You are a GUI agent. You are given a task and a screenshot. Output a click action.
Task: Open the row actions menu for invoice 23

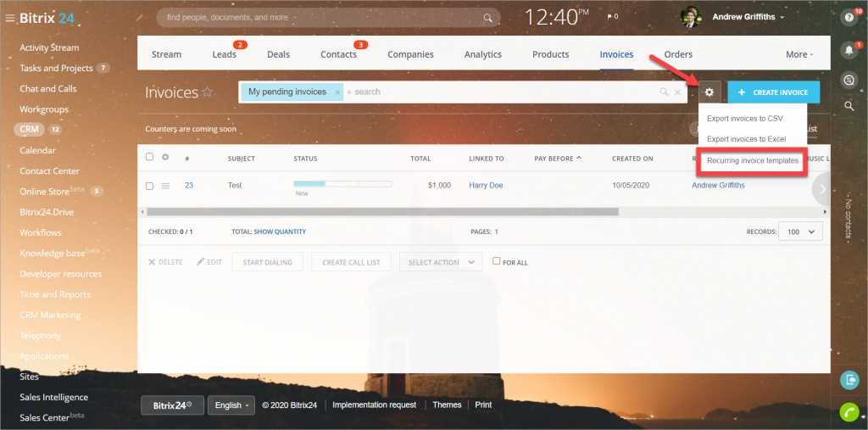(165, 186)
